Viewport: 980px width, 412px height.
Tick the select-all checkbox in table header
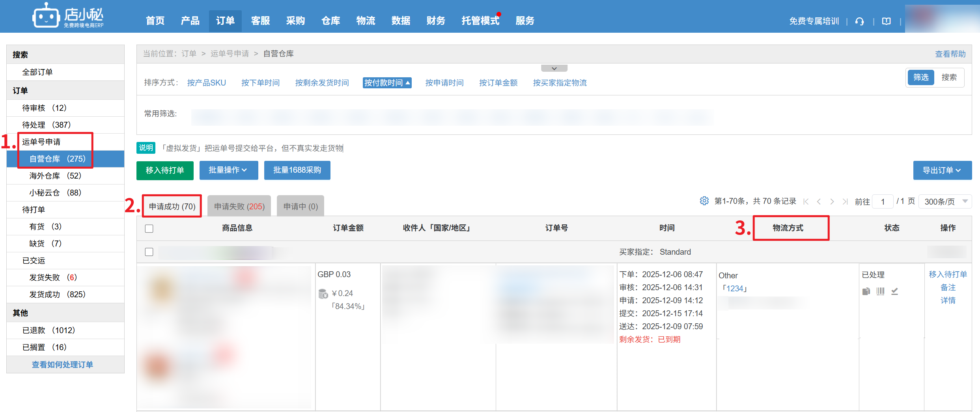click(x=149, y=229)
